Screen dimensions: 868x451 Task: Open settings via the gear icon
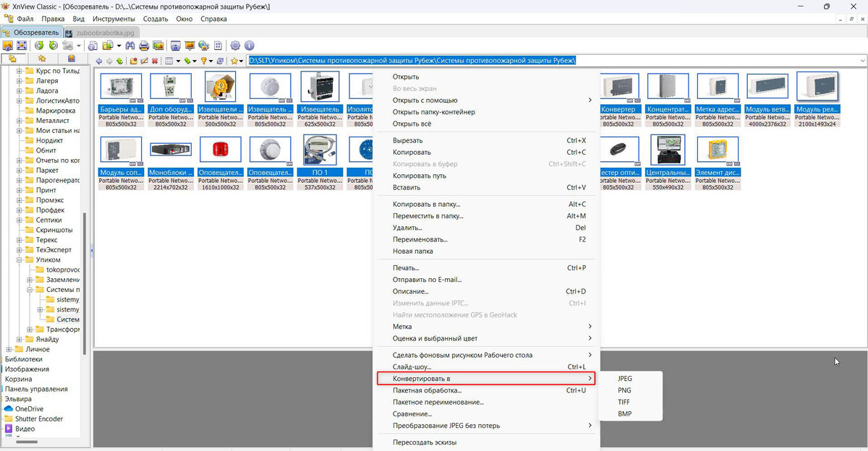pos(234,46)
